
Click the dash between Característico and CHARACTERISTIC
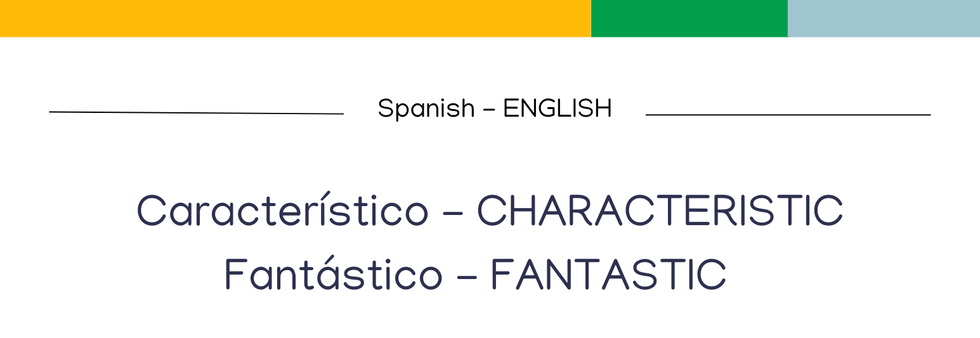point(452,212)
